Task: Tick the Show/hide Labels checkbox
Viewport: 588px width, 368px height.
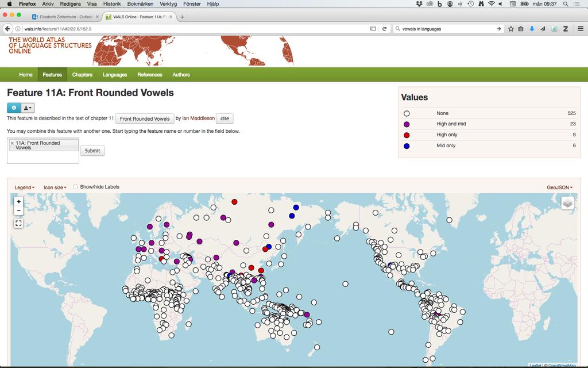Action: [75, 187]
